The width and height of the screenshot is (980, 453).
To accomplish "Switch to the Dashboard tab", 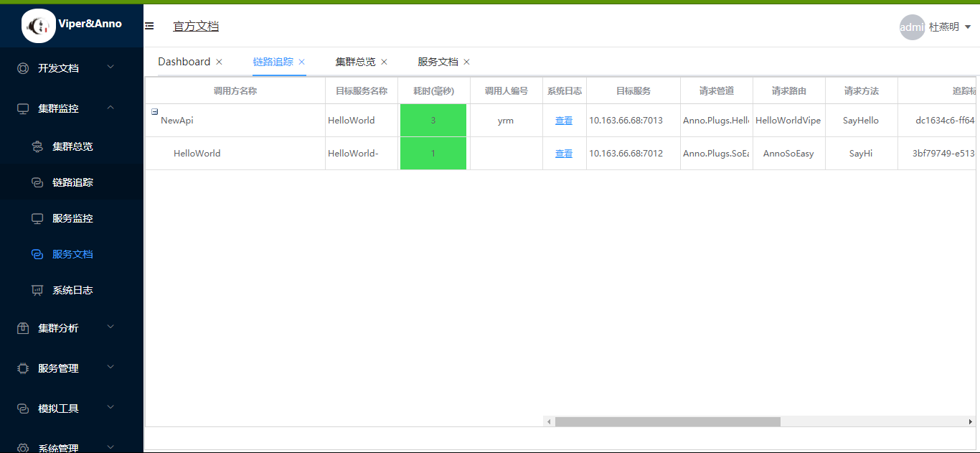I will click(184, 62).
